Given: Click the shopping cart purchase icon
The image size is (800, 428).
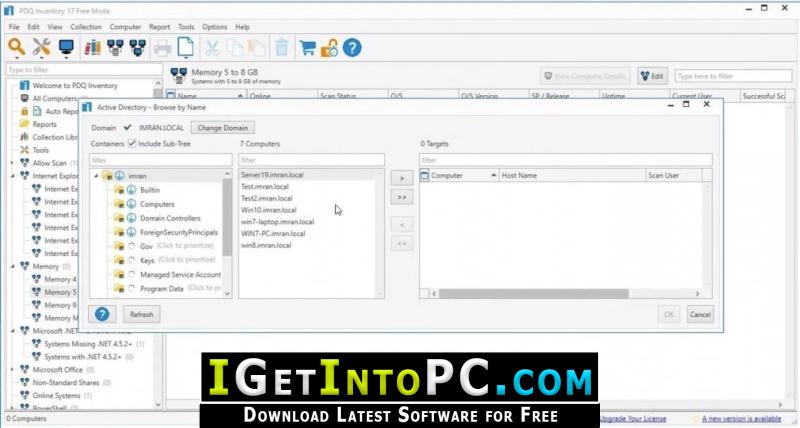Looking at the screenshot, I should point(307,48).
